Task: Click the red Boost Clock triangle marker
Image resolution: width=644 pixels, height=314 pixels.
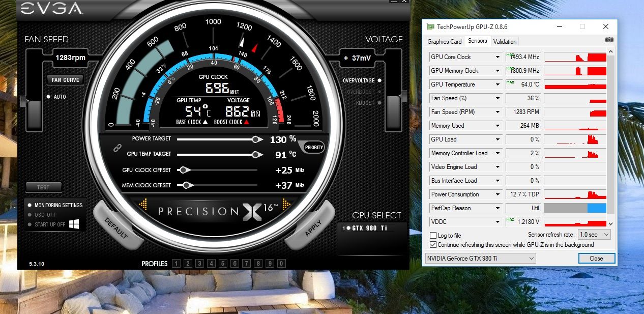Action: pos(246,122)
